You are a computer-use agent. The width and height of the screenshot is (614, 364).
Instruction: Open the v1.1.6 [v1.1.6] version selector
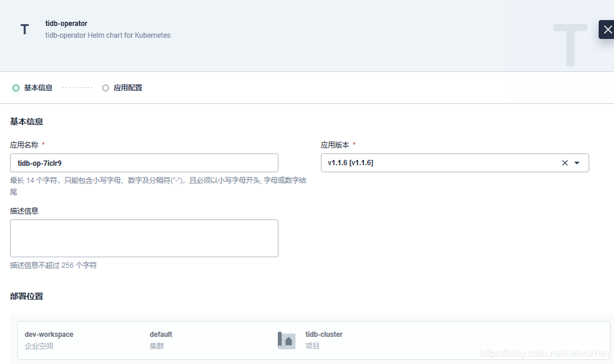tap(455, 163)
